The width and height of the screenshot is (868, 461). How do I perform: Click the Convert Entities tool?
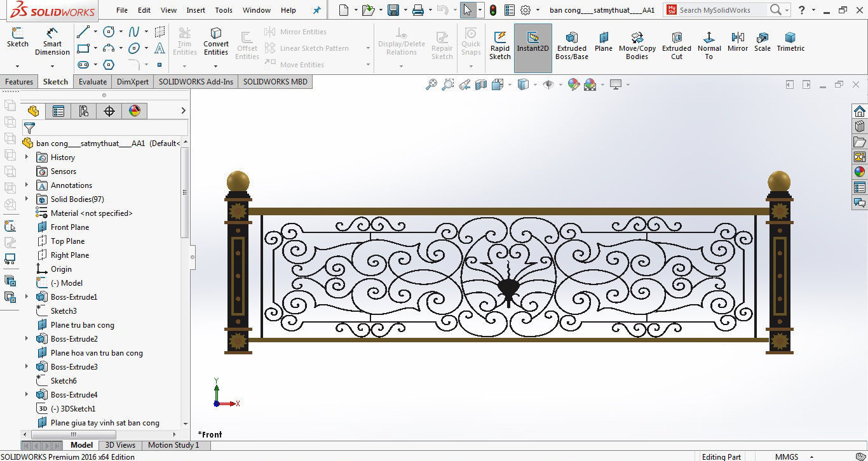tap(216, 41)
